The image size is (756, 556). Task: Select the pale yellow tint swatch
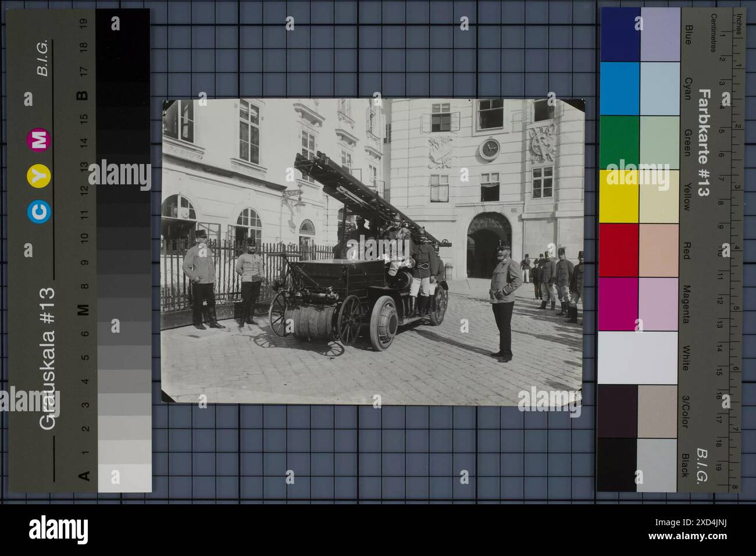660,196
